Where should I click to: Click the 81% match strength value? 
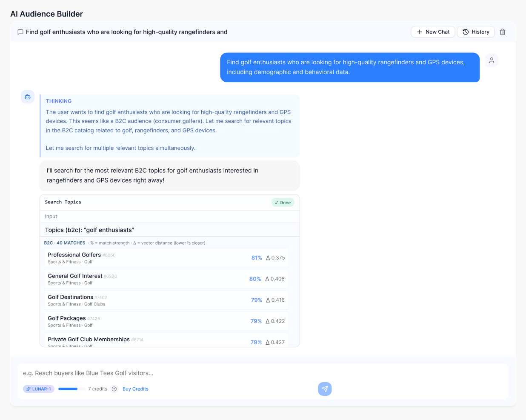[x=257, y=258]
